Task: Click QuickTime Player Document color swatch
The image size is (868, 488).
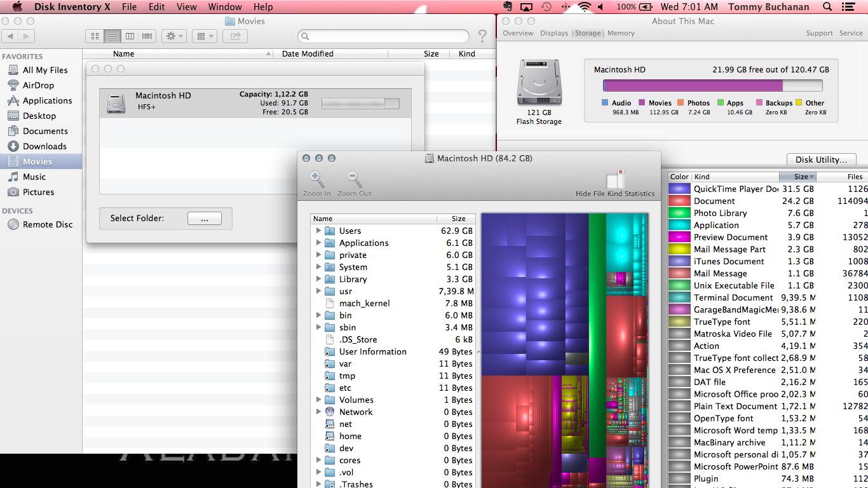Action: [680, 189]
